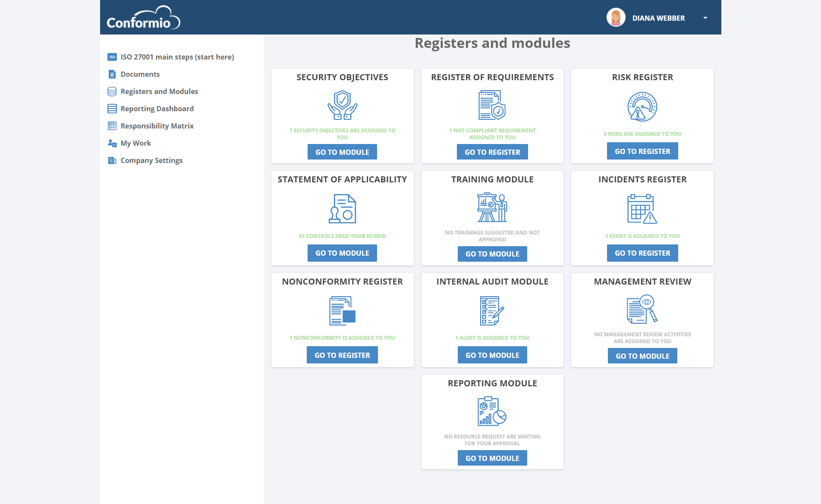Click 'No trainings suggested and not approved'
Image resolution: width=821 pixels, height=504 pixels.
pyautogui.click(x=492, y=236)
